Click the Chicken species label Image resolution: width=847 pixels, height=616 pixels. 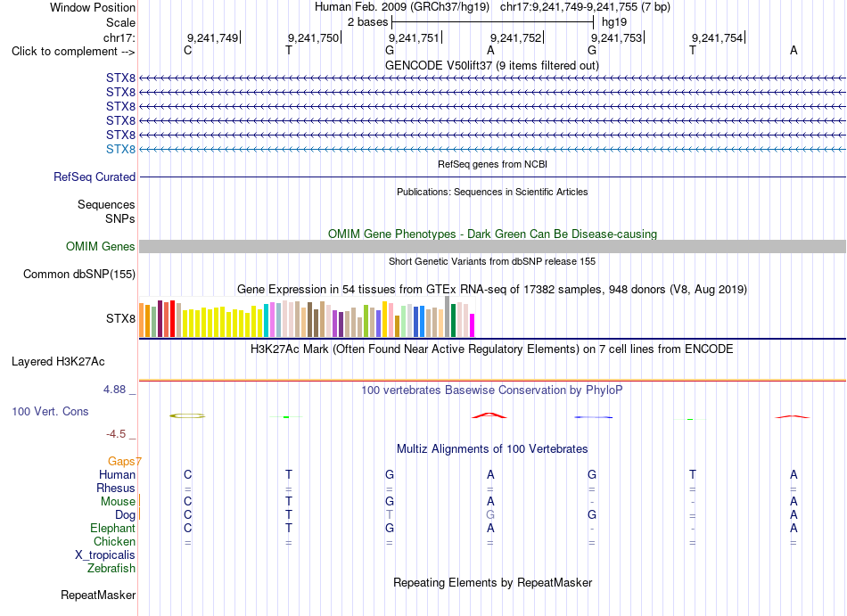click(114, 541)
